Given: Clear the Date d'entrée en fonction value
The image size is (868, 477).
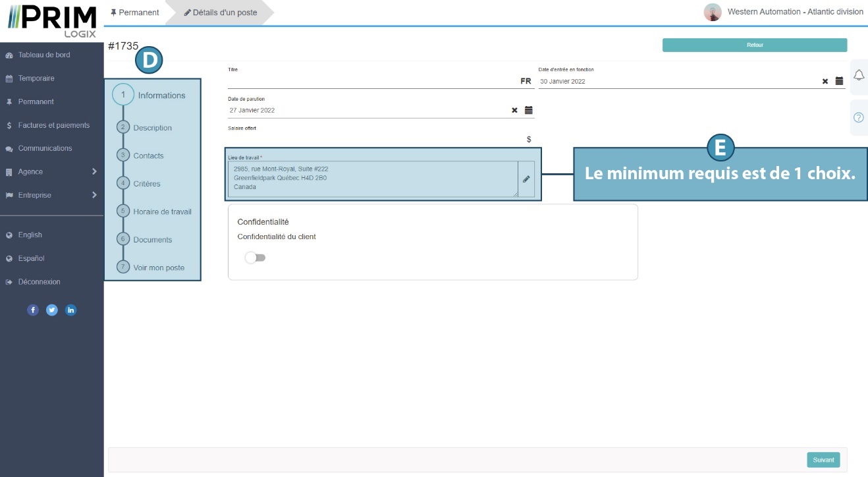Looking at the screenshot, I should [x=825, y=81].
